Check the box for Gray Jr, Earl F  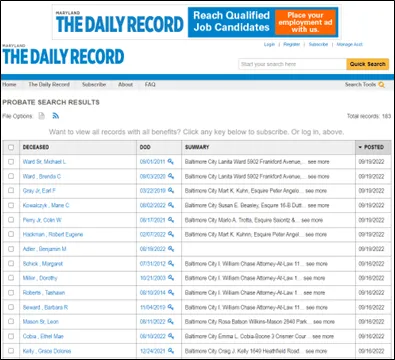coord(11,190)
